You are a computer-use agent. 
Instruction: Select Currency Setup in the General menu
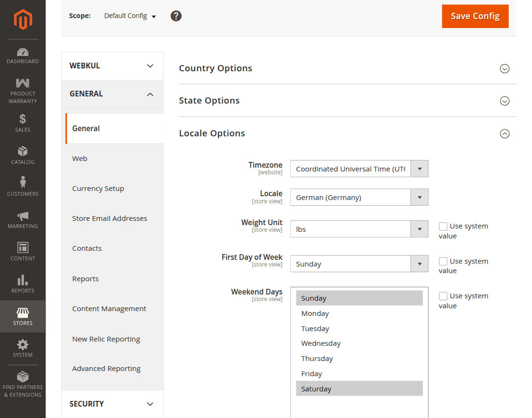click(x=98, y=189)
